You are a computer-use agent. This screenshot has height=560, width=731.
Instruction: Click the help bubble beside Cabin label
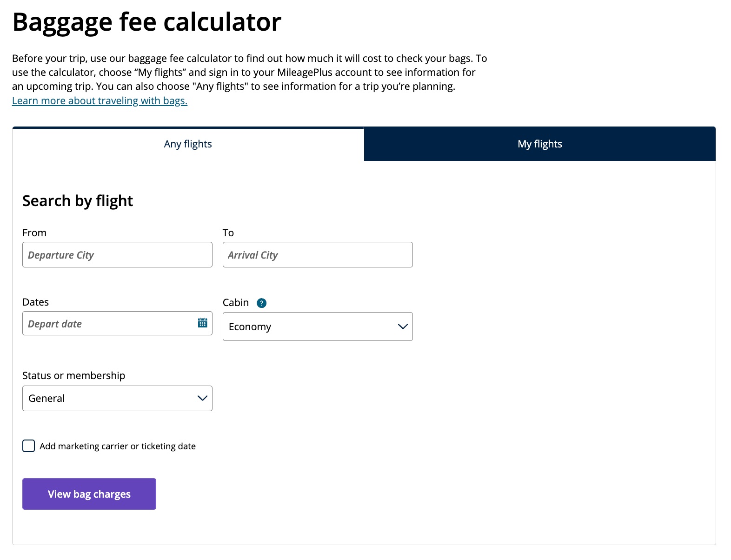click(262, 302)
